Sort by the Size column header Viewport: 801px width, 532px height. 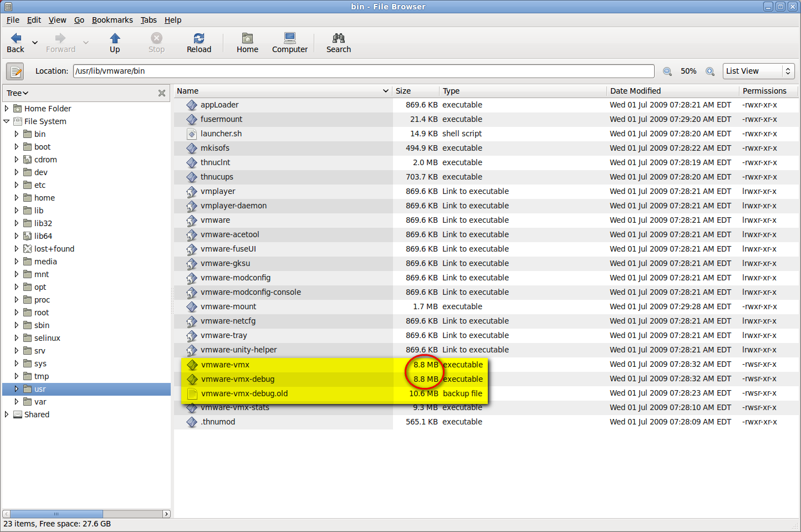point(416,91)
